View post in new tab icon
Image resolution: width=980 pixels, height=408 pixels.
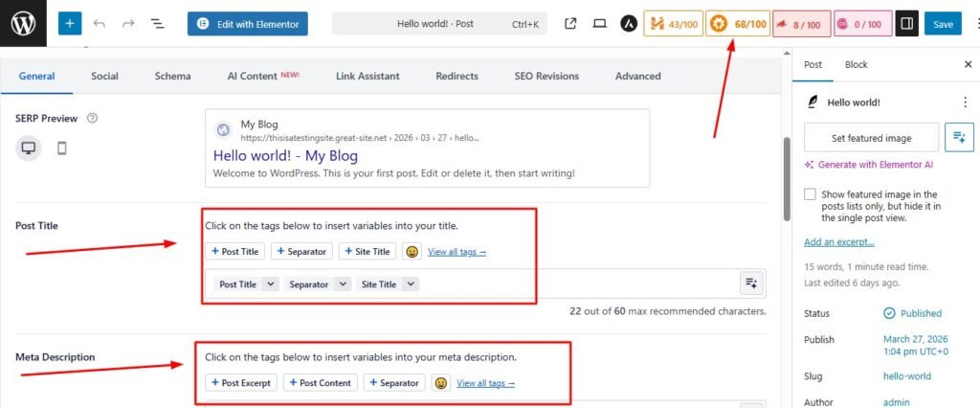[570, 24]
